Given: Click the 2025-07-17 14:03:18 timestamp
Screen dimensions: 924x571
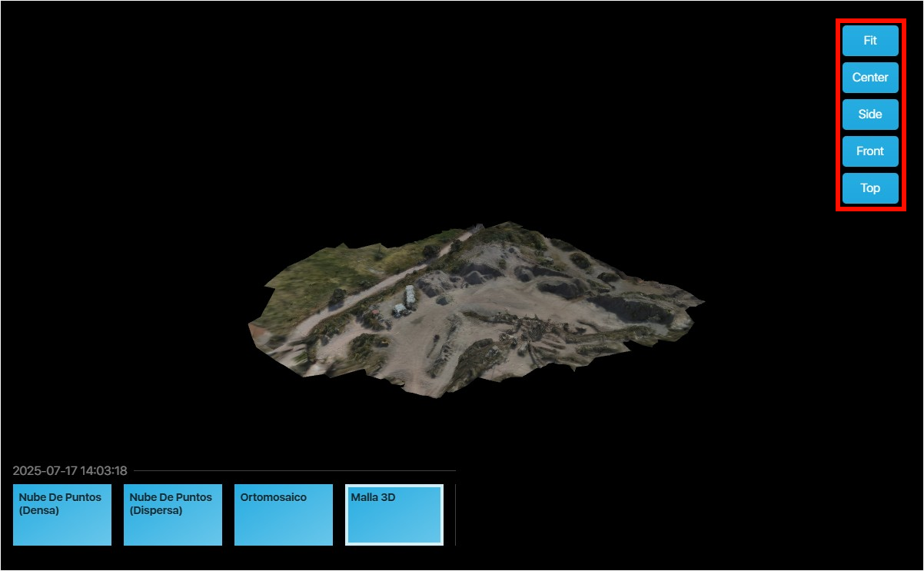Looking at the screenshot, I should click(70, 470).
